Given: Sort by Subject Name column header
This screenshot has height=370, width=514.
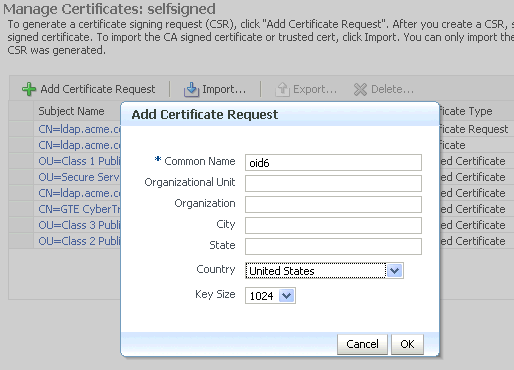Looking at the screenshot, I should coord(71,111).
